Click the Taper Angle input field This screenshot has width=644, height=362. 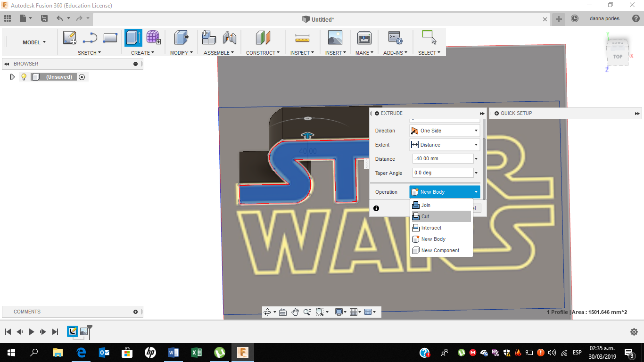coord(443,173)
